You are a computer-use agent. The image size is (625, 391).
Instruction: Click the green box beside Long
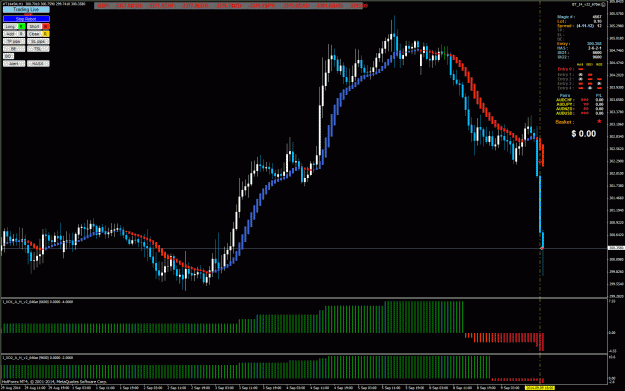pos(22,26)
